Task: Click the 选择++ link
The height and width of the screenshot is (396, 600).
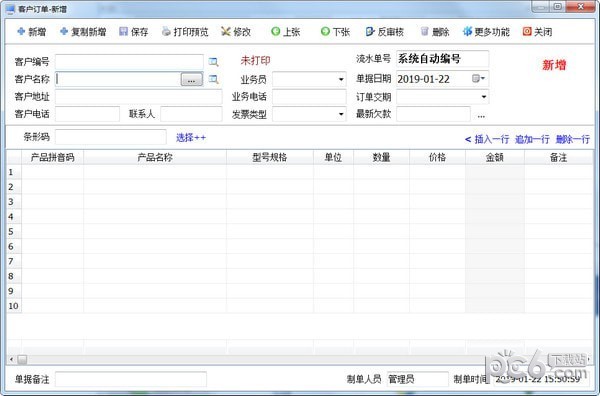Action: click(191, 137)
